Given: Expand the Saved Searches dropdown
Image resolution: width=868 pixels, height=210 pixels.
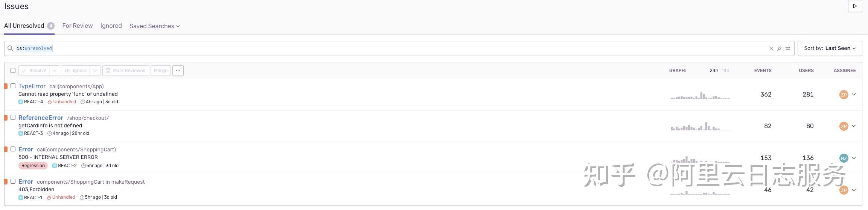Looking at the screenshot, I should [x=154, y=26].
